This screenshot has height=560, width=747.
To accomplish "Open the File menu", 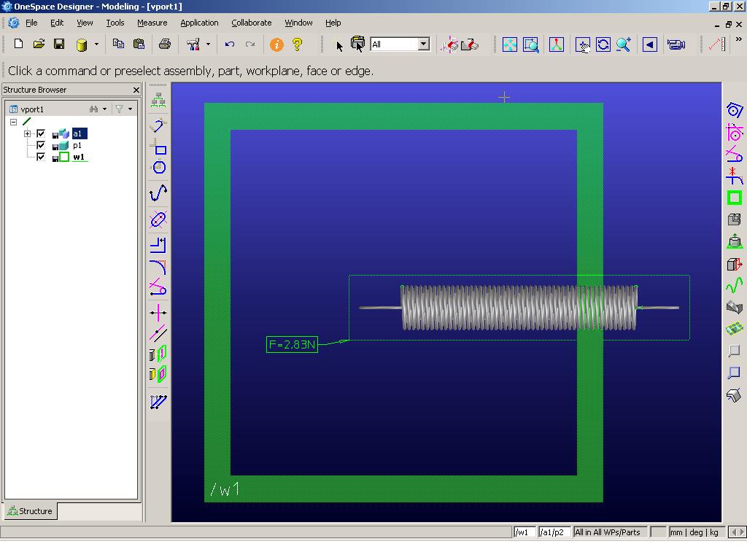I will [x=31, y=23].
